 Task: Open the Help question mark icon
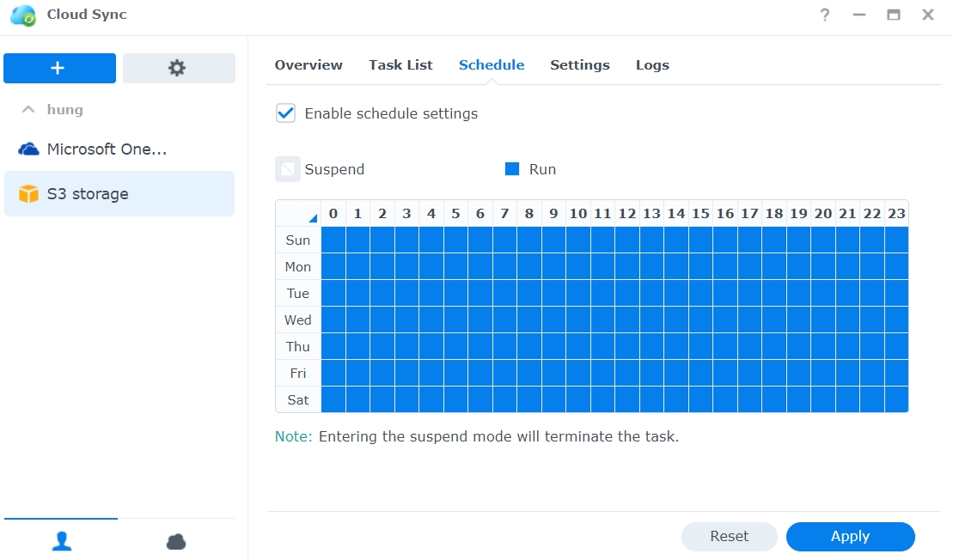click(825, 15)
